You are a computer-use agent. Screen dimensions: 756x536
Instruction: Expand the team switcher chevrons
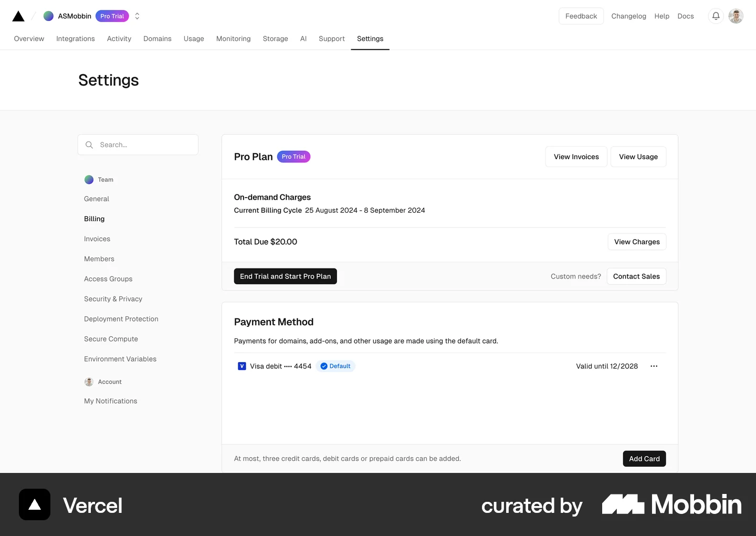[137, 16]
